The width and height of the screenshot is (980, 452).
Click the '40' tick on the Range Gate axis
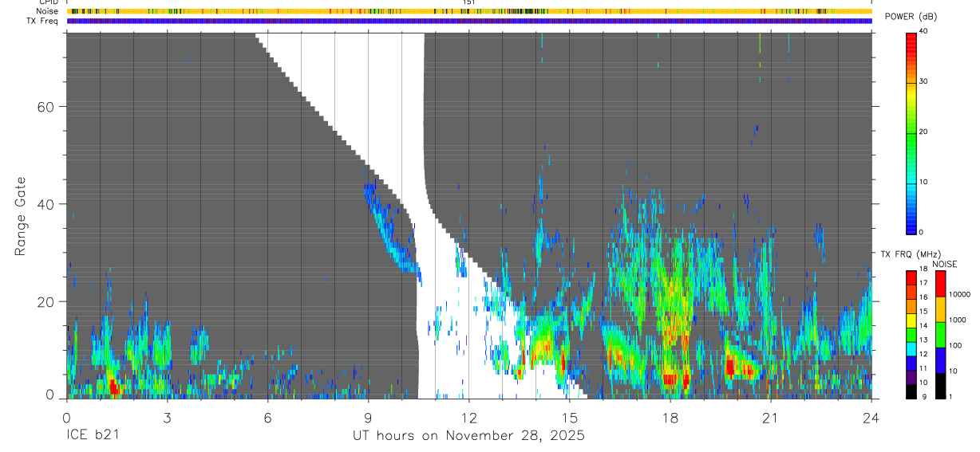(46, 204)
